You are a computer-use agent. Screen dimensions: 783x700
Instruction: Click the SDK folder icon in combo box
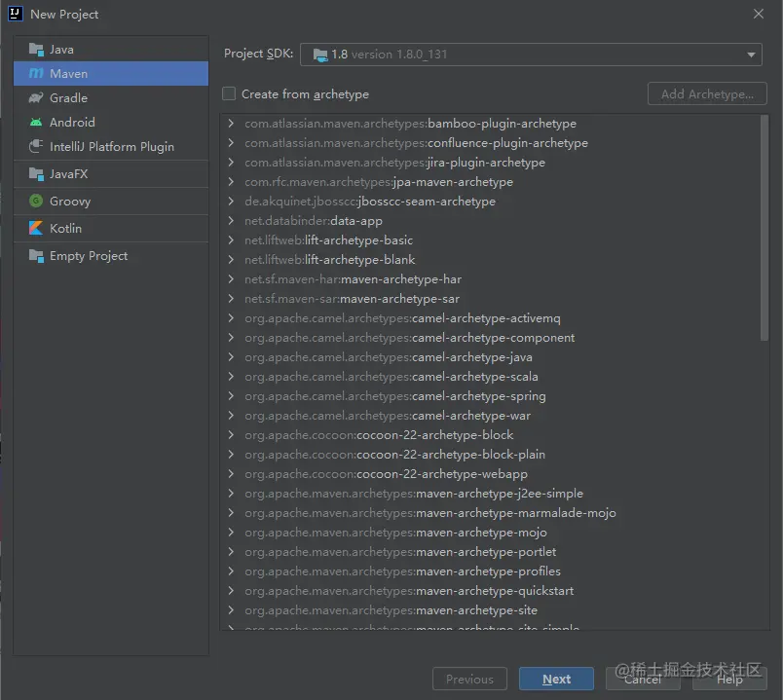click(x=320, y=55)
